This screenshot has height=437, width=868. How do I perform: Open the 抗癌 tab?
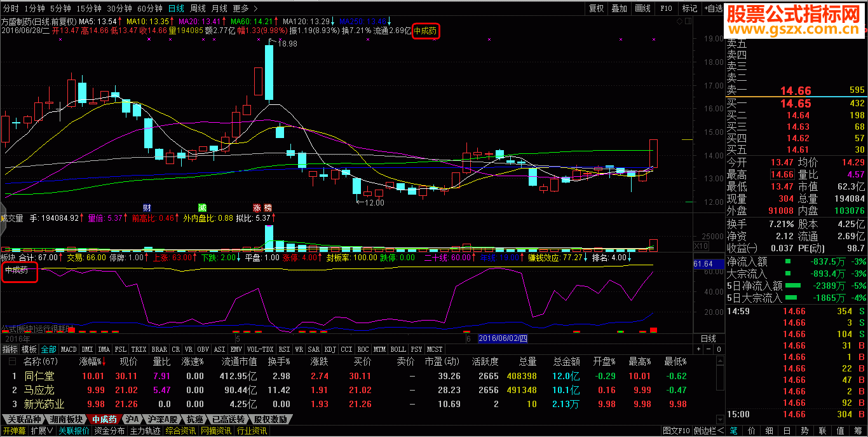(x=195, y=420)
